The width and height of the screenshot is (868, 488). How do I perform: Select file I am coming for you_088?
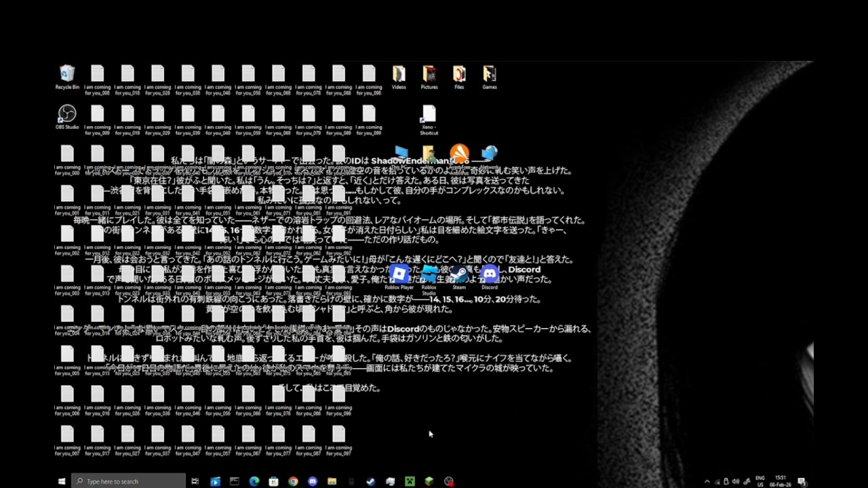[x=339, y=81]
